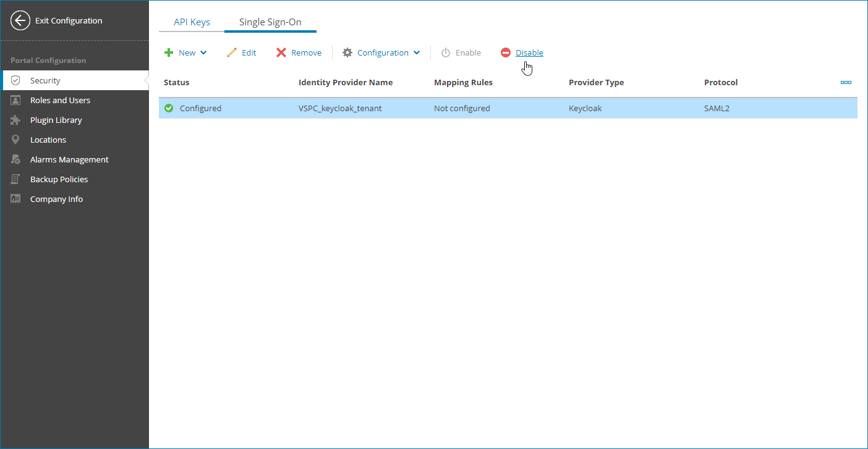Viewport: 868px width, 449px height.
Task: Select the Single Sign-On tab
Action: click(270, 22)
